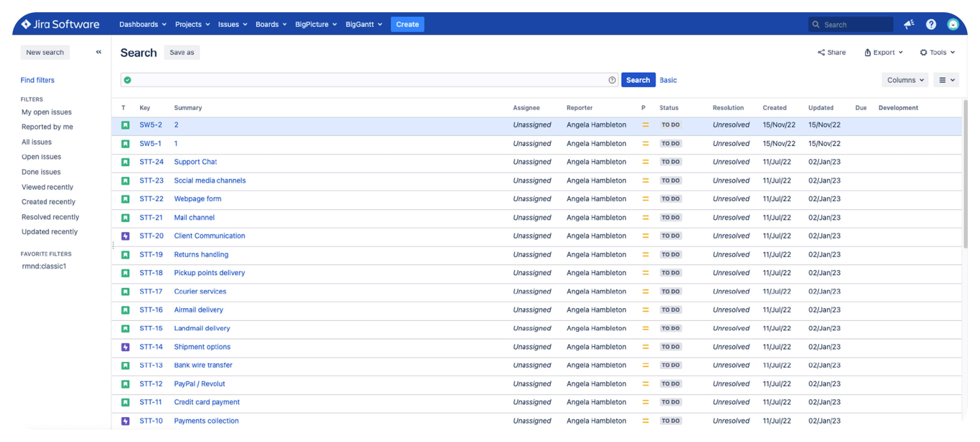Image resolution: width=980 pixels, height=442 pixels.
Task: Expand the Issues menu
Action: [232, 24]
